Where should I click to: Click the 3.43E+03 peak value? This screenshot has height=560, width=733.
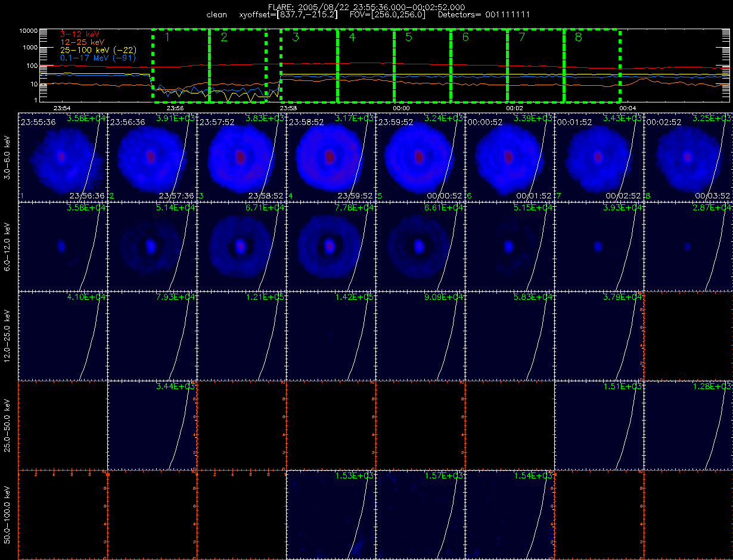(623, 118)
